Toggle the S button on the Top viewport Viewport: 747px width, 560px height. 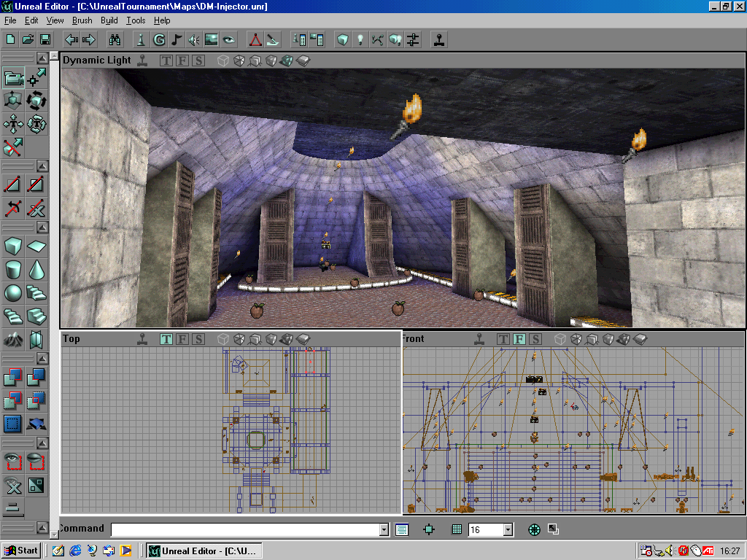click(197, 338)
